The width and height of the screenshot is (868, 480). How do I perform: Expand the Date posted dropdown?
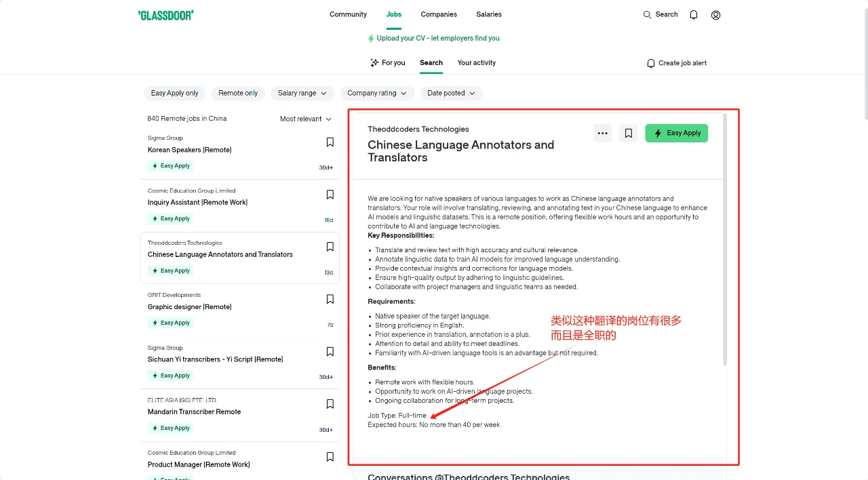click(451, 94)
